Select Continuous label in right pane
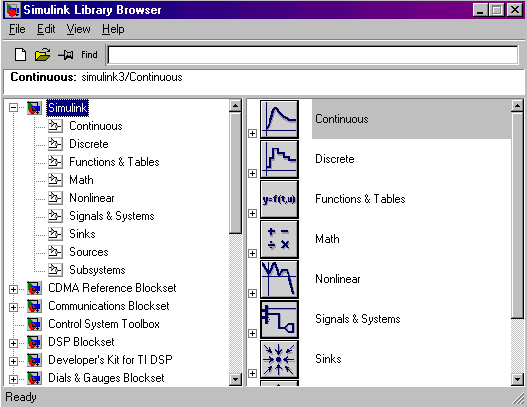This screenshot has height=407, width=527. click(x=342, y=119)
